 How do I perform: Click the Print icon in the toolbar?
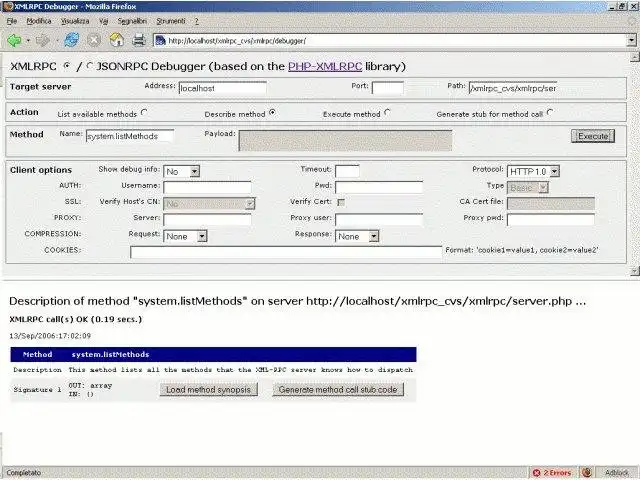click(139, 40)
